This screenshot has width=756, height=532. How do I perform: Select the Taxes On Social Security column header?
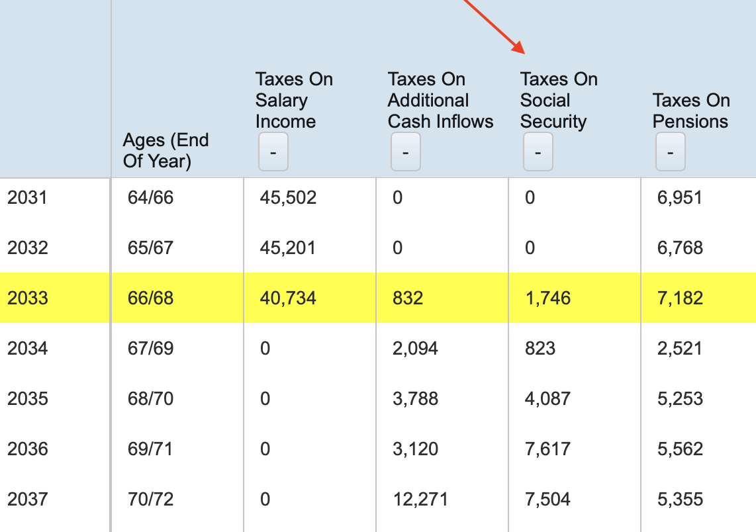(x=559, y=100)
